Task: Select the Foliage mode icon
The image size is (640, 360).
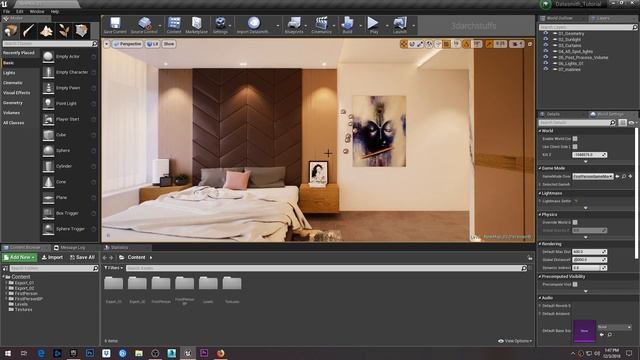Action: pyautogui.click(x=64, y=31)
